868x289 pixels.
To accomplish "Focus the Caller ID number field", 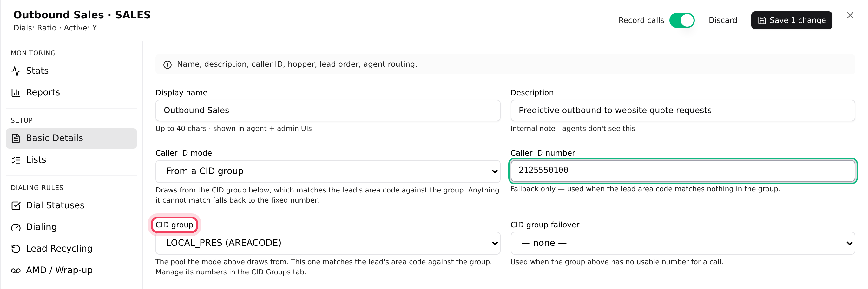I will coord(683,171).
